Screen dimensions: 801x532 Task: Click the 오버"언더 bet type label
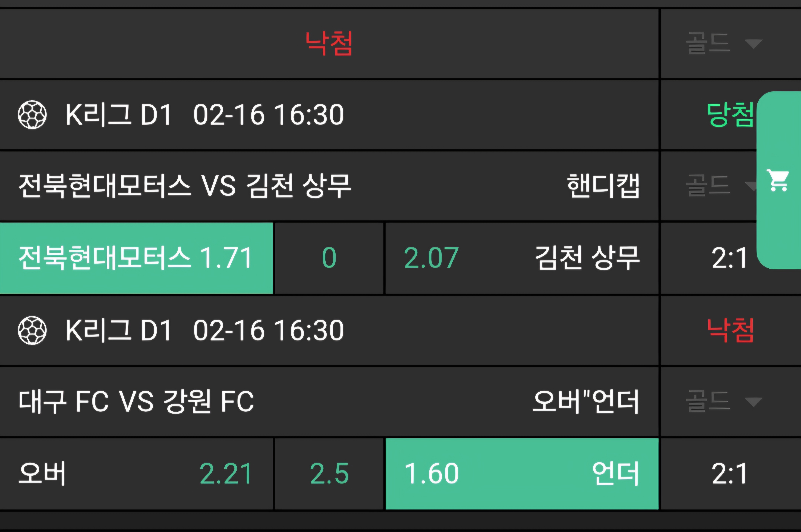click(585, 401)
